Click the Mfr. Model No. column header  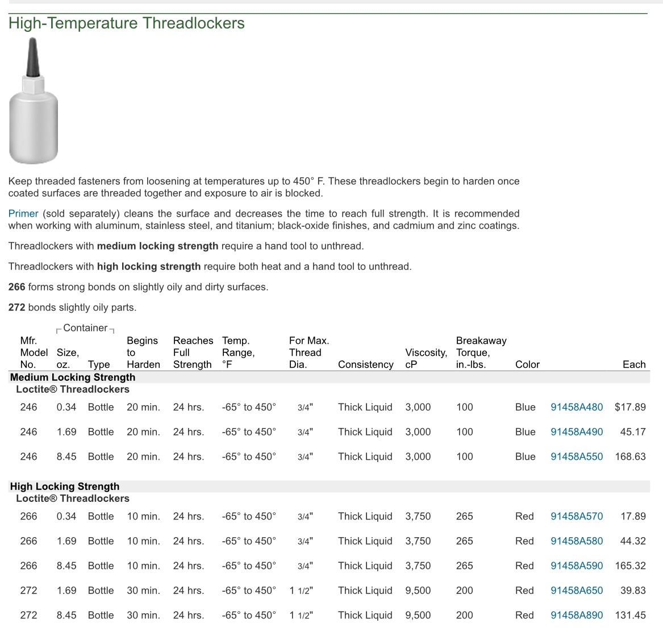[34, 352]
